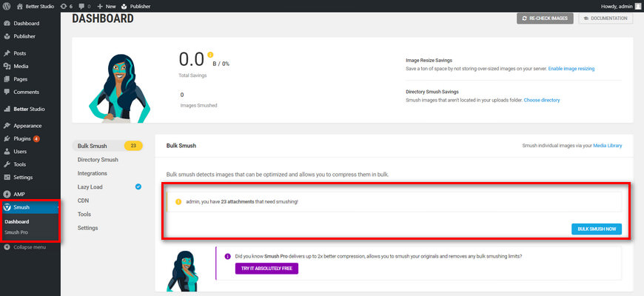Open Better Studio site home icon

coord(20,6)
